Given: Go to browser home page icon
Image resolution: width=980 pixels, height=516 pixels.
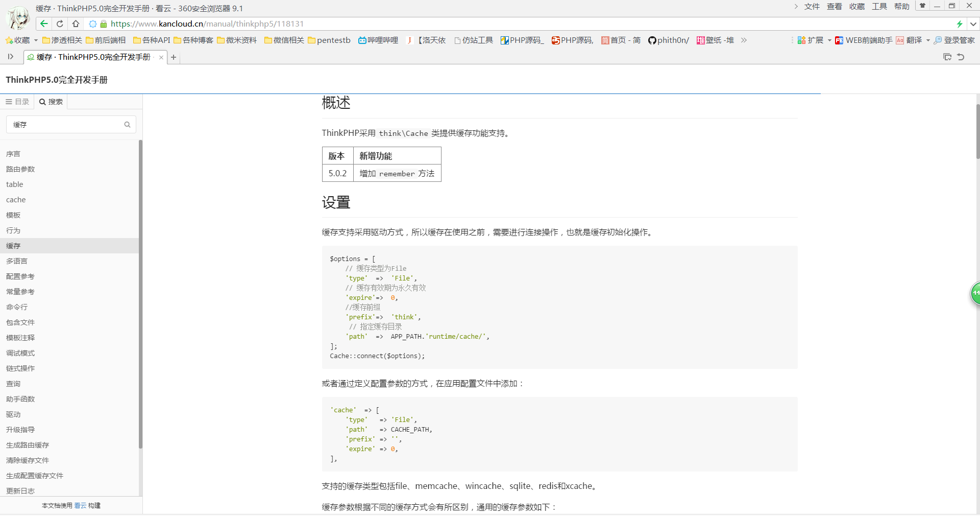Looking at the screenshot, I should (76, 24).
